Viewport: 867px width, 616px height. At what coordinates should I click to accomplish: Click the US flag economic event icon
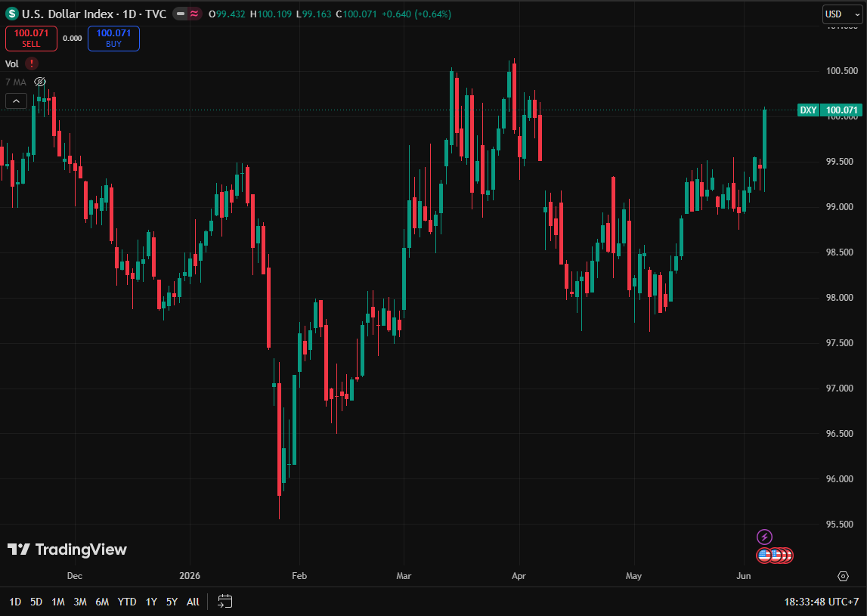765,555
